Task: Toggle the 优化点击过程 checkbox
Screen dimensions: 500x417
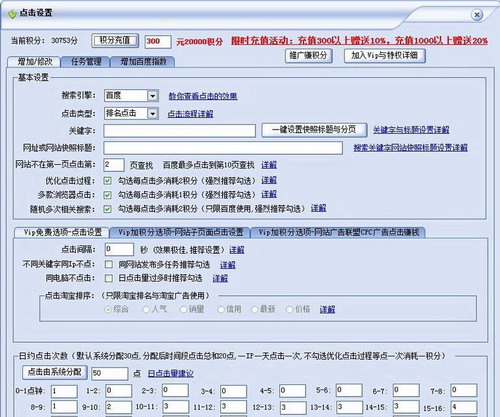Action: (x=107, y=181)
